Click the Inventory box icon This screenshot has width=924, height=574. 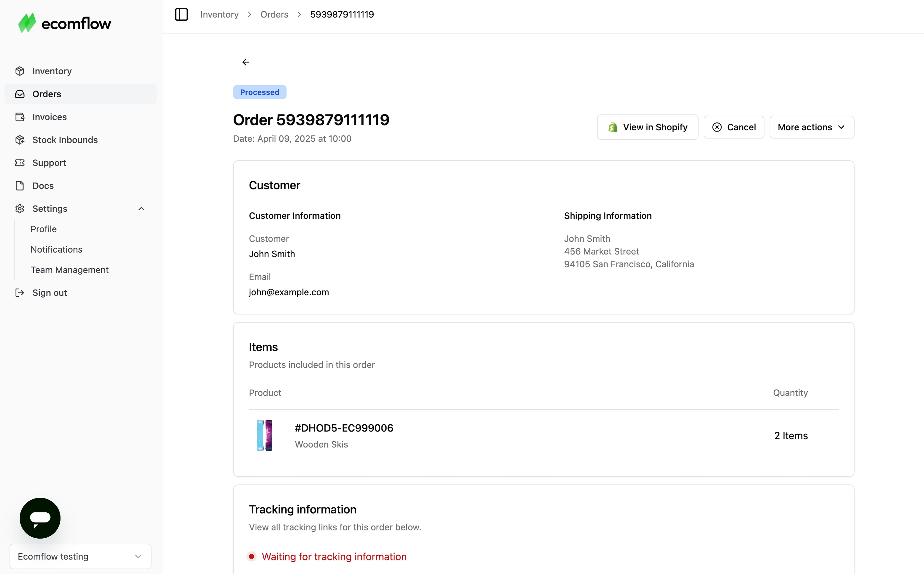tap(20, 71)
